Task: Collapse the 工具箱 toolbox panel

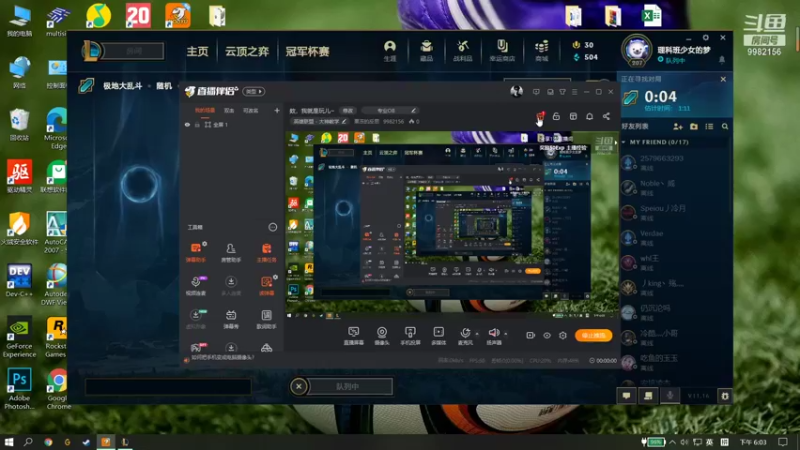Action: [x=272, y=227]
